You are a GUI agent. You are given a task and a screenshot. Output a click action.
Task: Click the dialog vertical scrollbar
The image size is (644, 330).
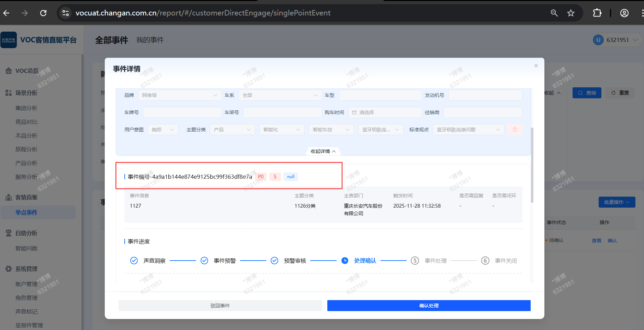532,165
